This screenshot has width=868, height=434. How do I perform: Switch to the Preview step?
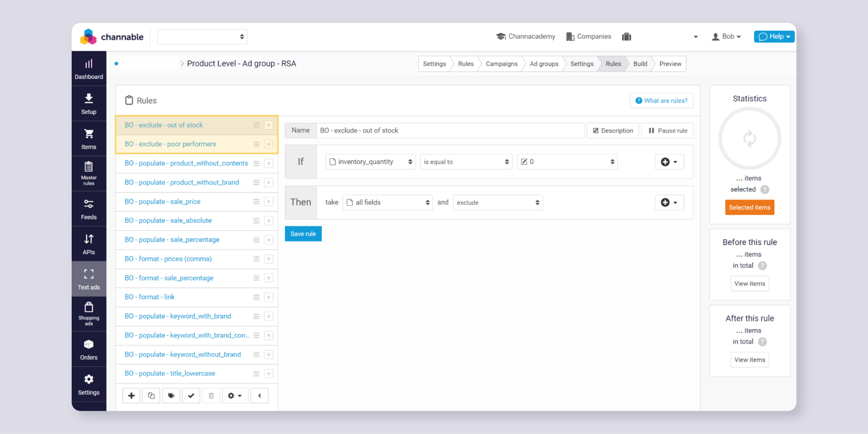[x=670, y=63]
